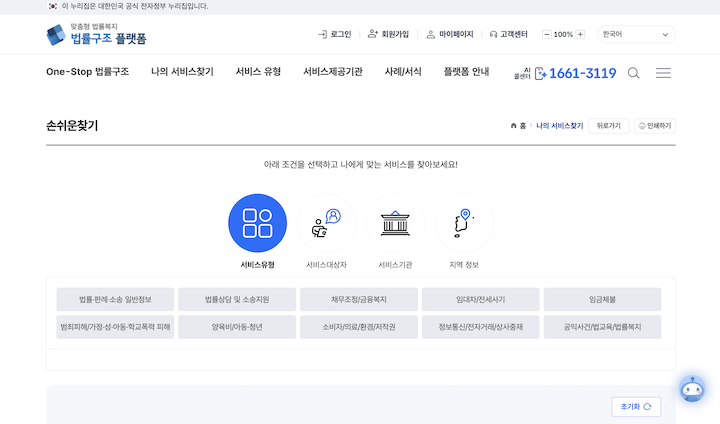720x424 pixels.
Task: Open the 한국어 language dropdown
Action: click(x=636, y=34)
